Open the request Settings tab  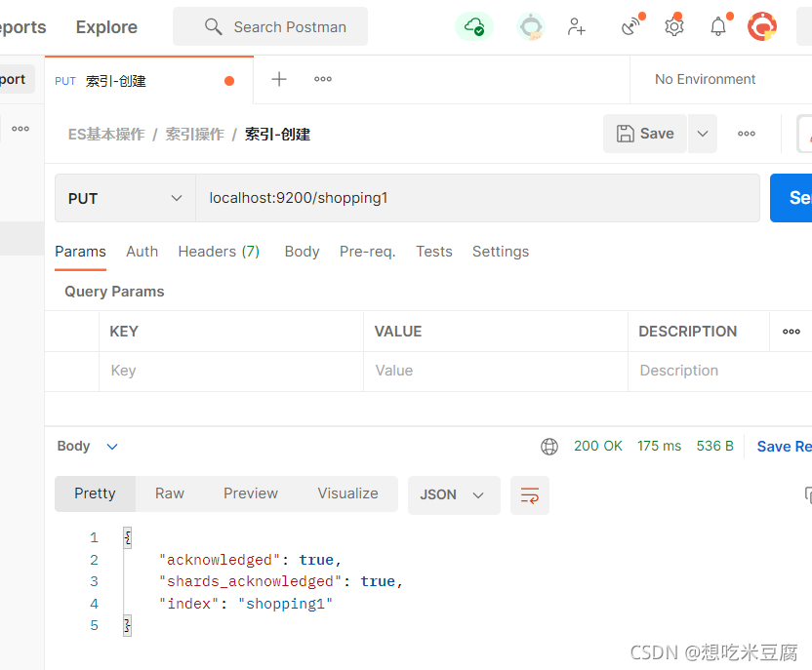pos(501,252)
